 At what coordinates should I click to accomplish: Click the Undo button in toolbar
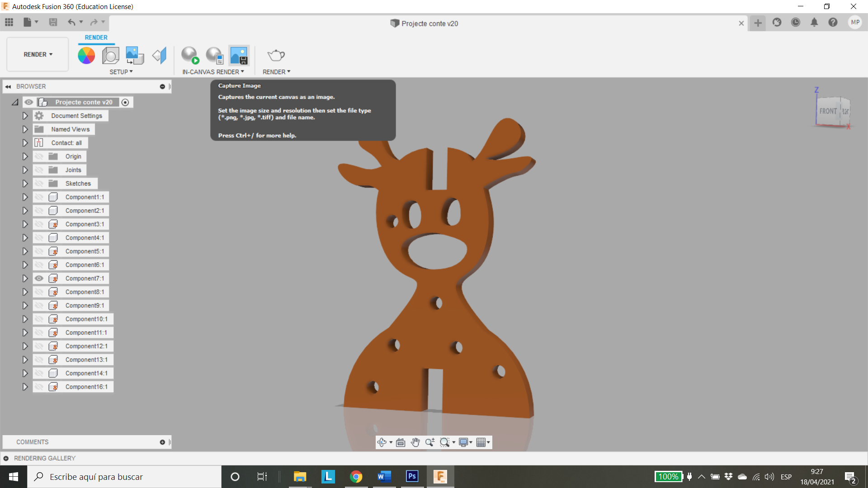71,22
